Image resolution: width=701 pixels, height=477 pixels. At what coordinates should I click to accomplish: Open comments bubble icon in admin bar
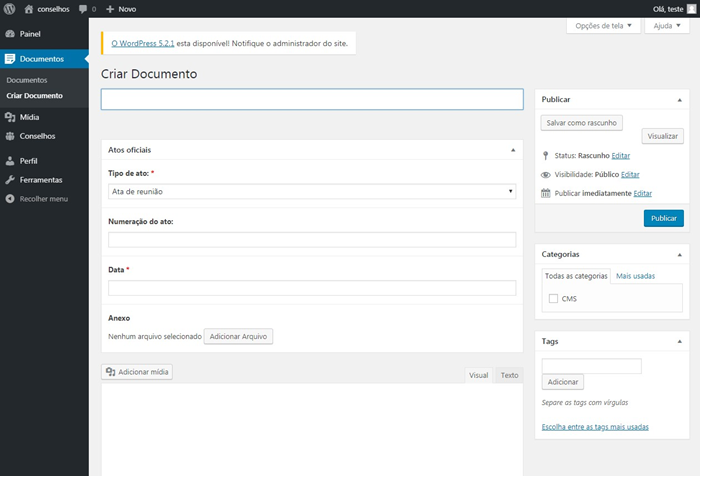click(x=83, y=9)
